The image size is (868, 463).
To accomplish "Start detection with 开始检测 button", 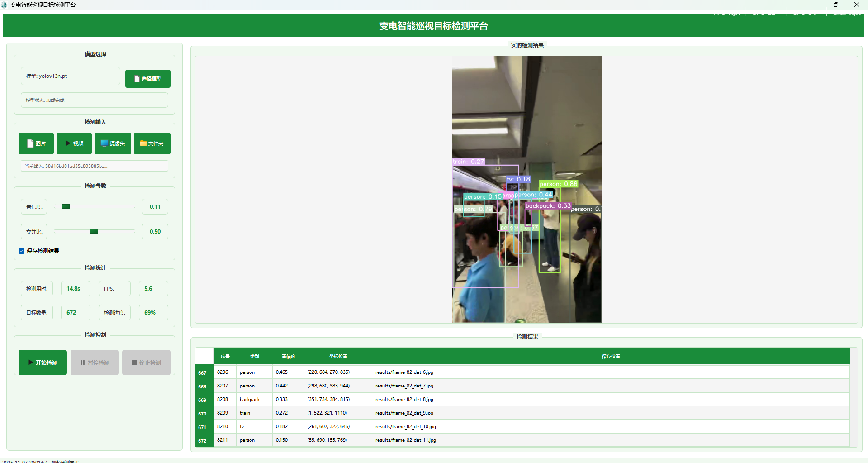I will coord(43,363).
